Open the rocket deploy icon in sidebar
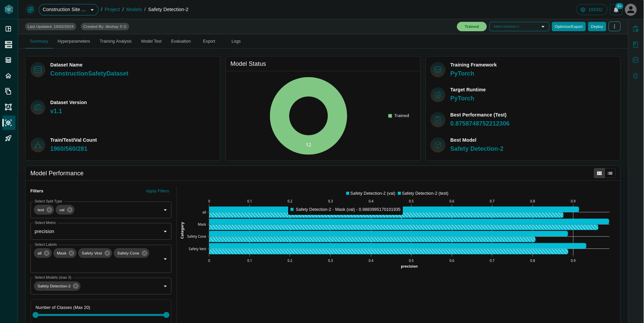Viewport: 644px width, 323px height. [8, 138]
